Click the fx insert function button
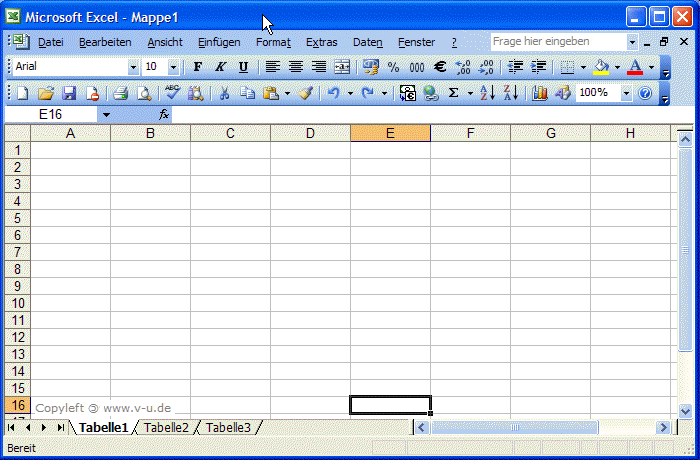This screenshot has height=460, width=700. (x=164, y=114)
